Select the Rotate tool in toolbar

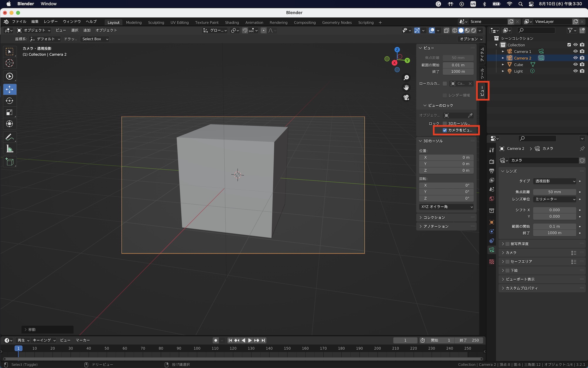click(9, 101)
